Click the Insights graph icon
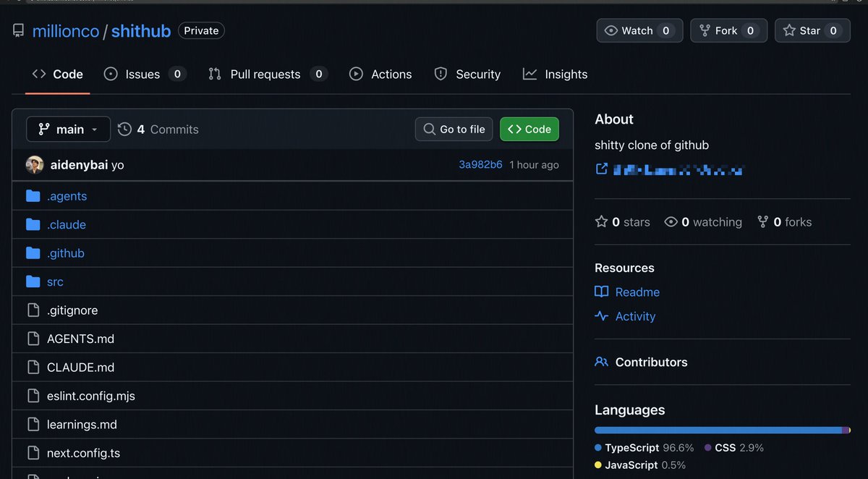The height and width of the screenshot is (479, 868). coord(530,74)
